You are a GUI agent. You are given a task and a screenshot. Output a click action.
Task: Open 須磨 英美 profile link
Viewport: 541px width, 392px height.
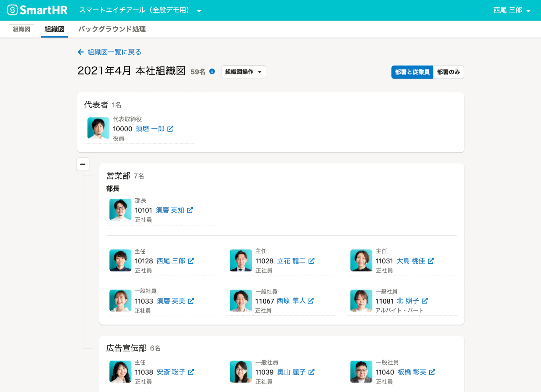[x=171, y=301]
